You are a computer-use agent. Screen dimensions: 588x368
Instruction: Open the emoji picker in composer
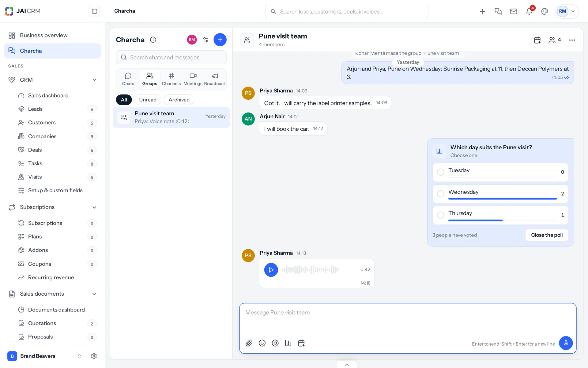pyautogui.click(x=262, y=343)
